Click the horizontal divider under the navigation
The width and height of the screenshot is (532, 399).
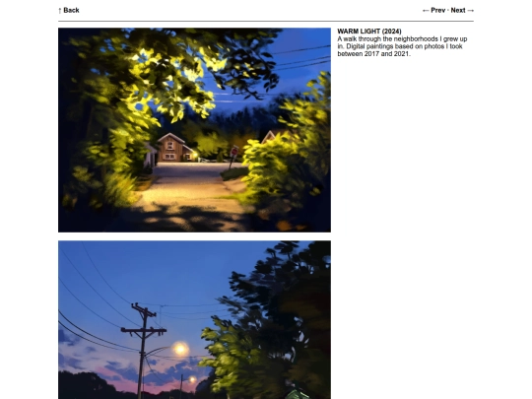(266, 21)
